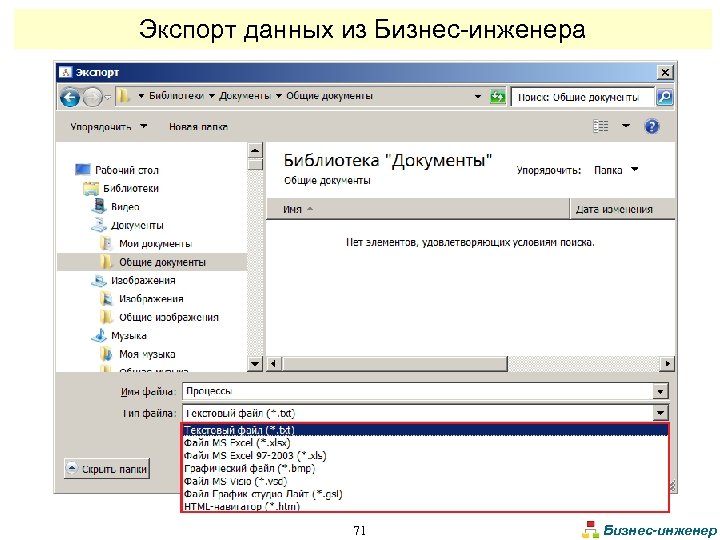Click the Имя файла input field
Image resolution: width=720 pixels, height=540 pixels.
click(418, 391)
